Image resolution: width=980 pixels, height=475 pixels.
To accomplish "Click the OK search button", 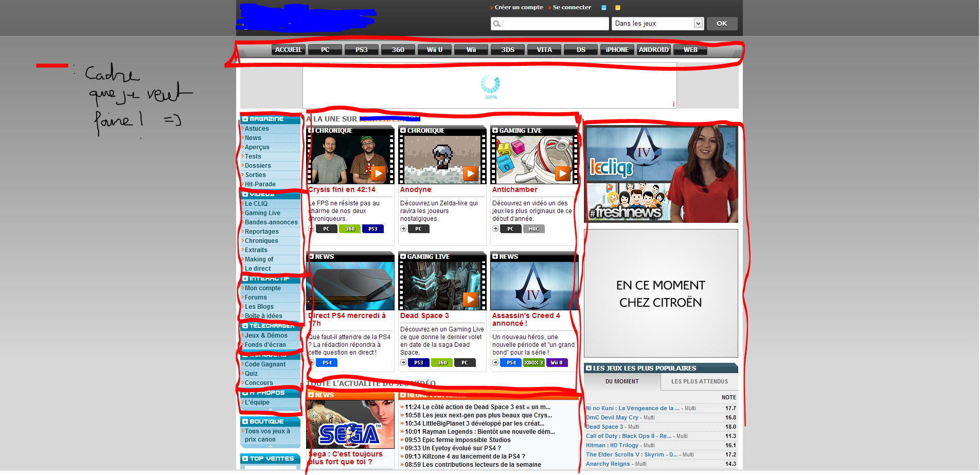I will [722, 24].
